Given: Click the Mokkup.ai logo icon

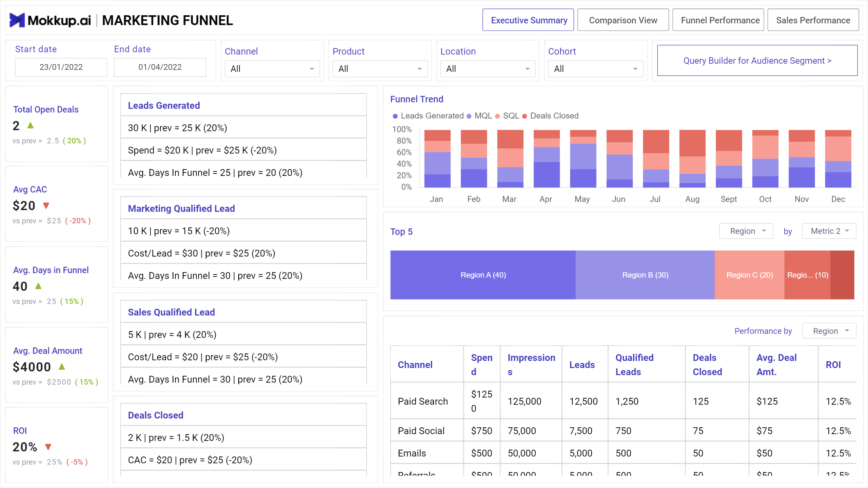Looking at the screenshot, I should click(x=17, y=20).
